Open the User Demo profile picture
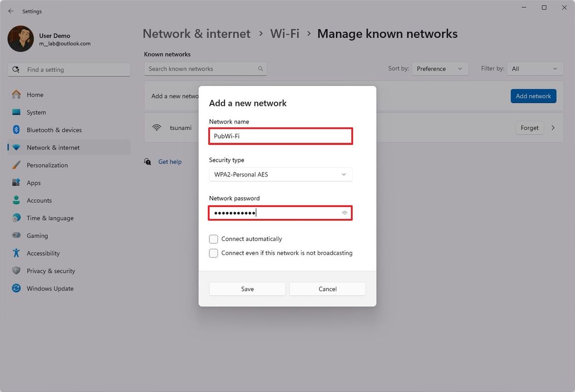Viewport: 575px width, 392px height. click(x=20, y=38)
